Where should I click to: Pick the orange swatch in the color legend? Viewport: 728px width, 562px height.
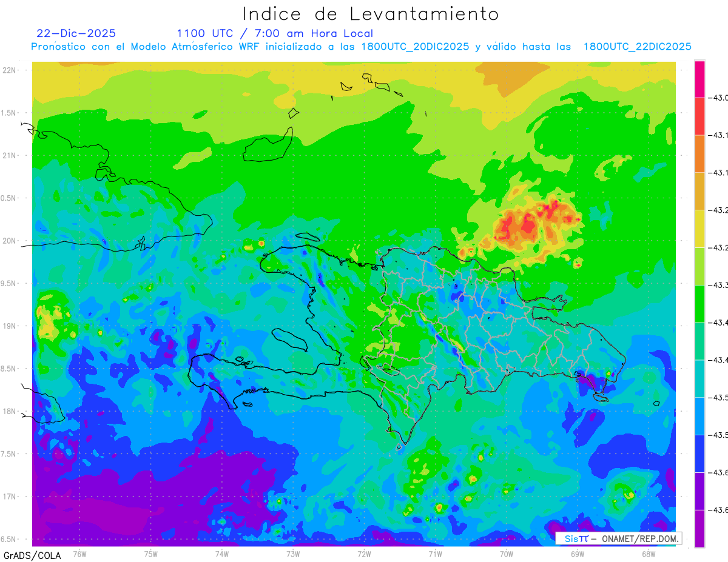(699, 154)
